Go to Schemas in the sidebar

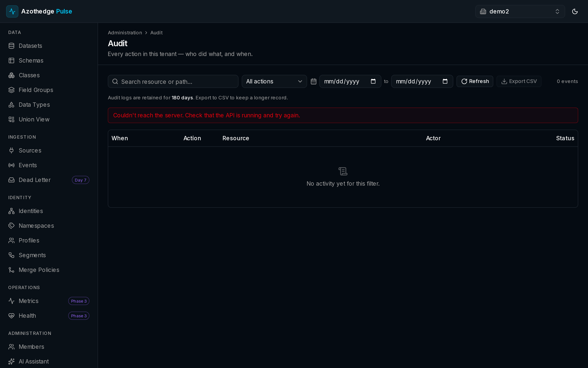pos(49,60)
